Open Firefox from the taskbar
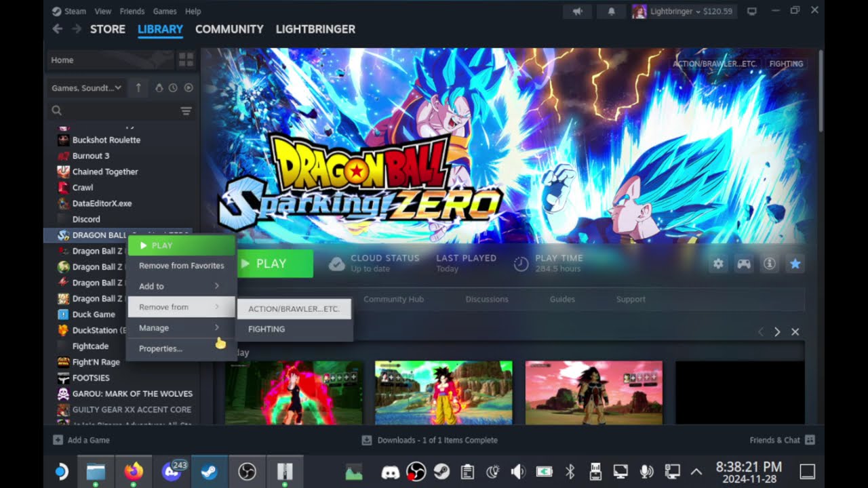 (134, 471)
